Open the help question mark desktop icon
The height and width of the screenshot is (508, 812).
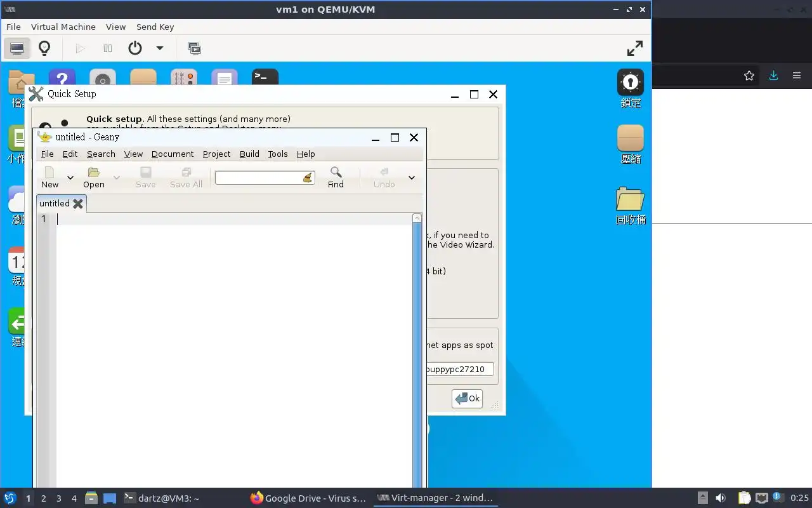click(62, 77)
